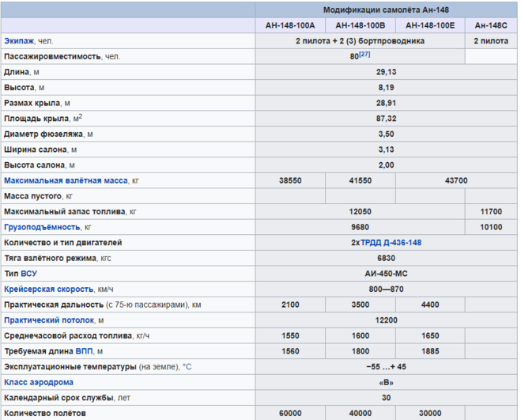Click runway length value 1800
This screenshot has height=420, width=521.
[x=361, y=351]
